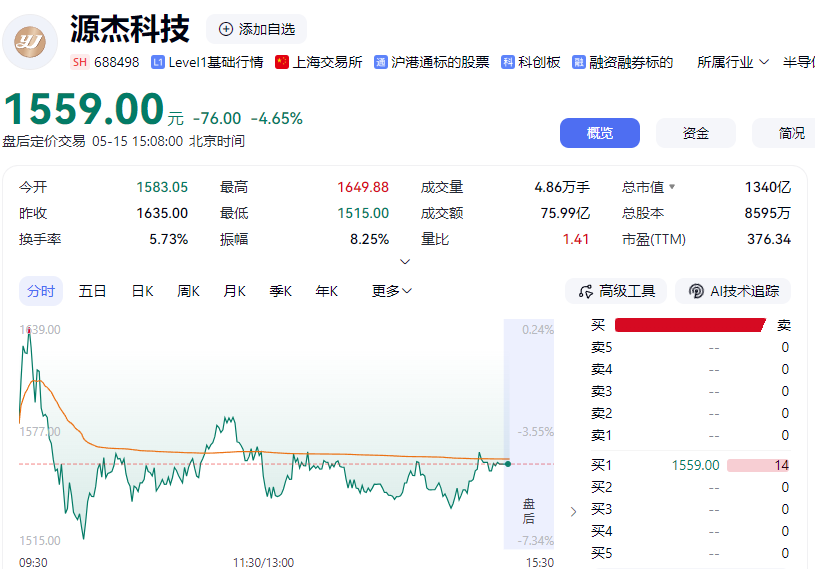Click the large price 1559.00
Screen dimensions: 815x569
coord(84,109)
